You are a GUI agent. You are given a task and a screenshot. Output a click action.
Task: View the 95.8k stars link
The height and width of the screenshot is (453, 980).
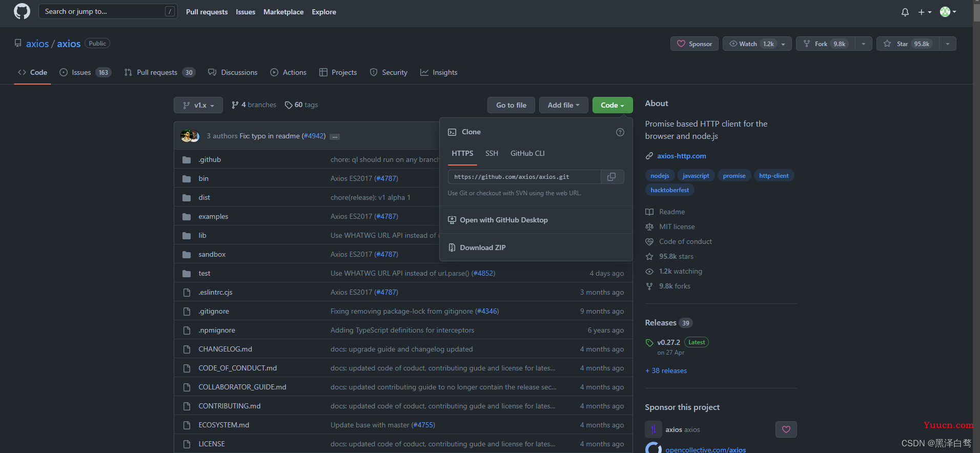[x=669, y=257]
